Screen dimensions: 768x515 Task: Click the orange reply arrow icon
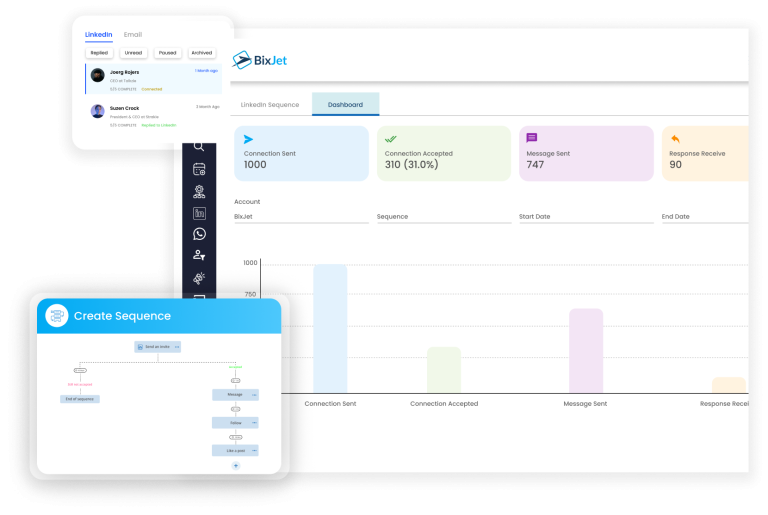675,139
